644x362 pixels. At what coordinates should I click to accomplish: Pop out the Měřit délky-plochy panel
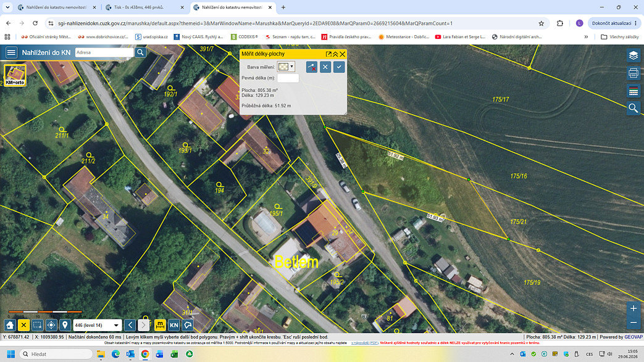(328, 54)
